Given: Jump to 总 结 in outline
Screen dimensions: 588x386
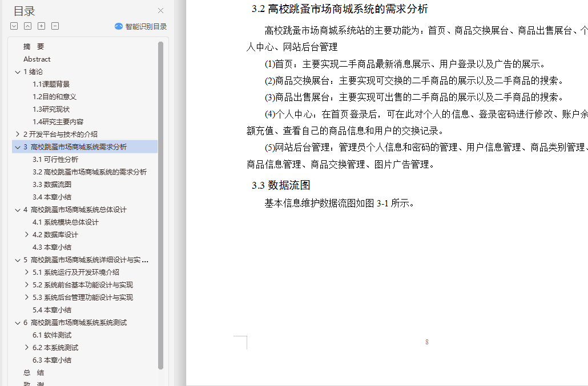Looking at the screenshot, I should point(34,372).
